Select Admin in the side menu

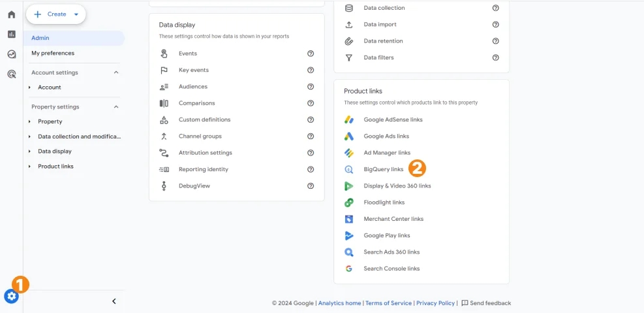74,38
